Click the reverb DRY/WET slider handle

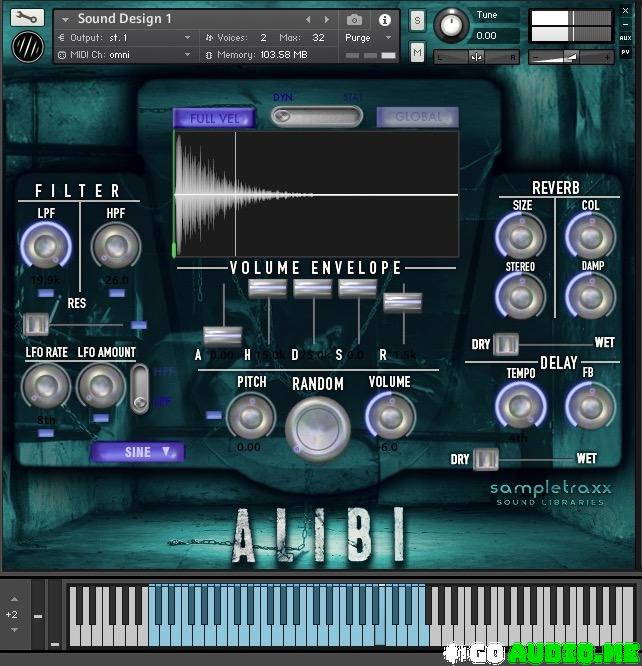click(x=506, y=344)
